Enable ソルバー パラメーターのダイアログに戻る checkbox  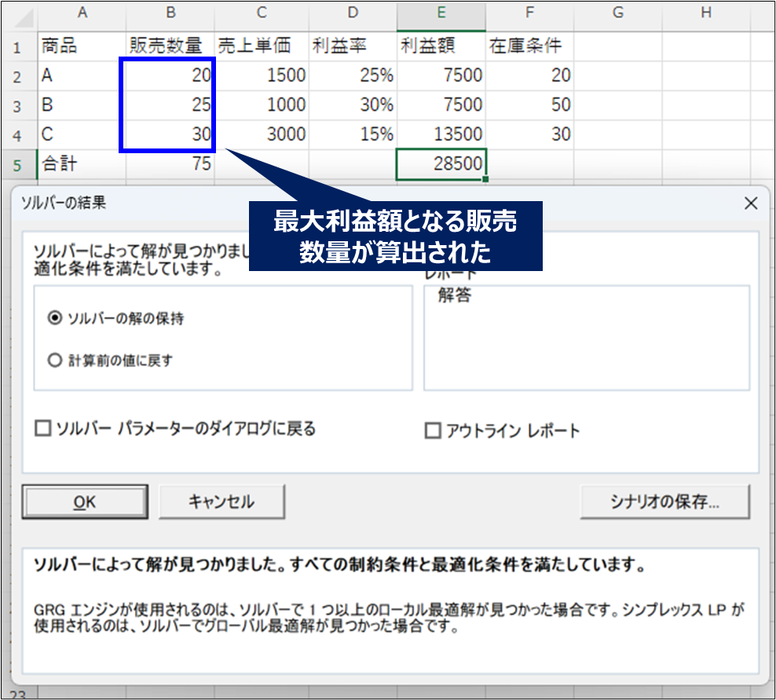click(x=43, y=428)
